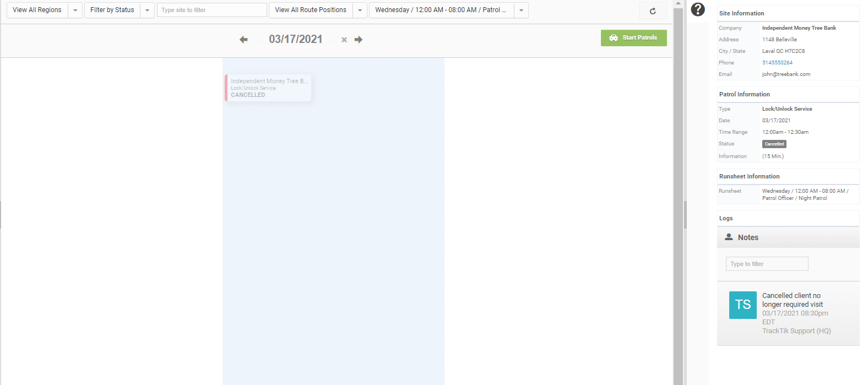Click the TS avatar thumbnail
This screenshot has height=385, width=868.
point(743,305)
